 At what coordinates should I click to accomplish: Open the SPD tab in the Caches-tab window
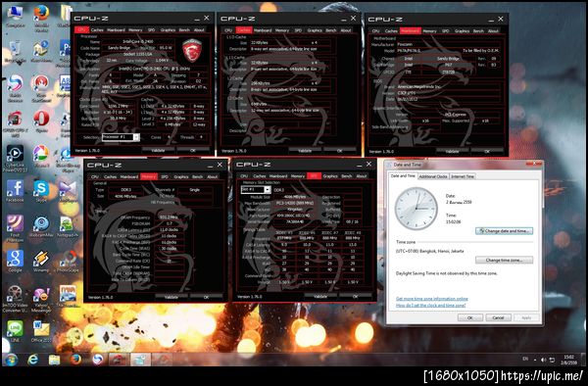pyautogui.click(x=298, y=30)
